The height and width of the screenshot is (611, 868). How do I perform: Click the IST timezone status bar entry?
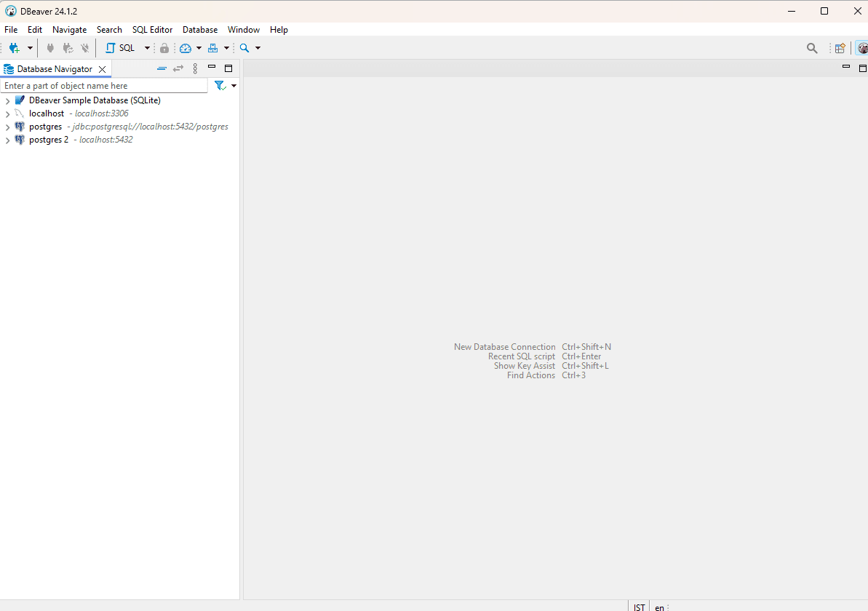640,607
